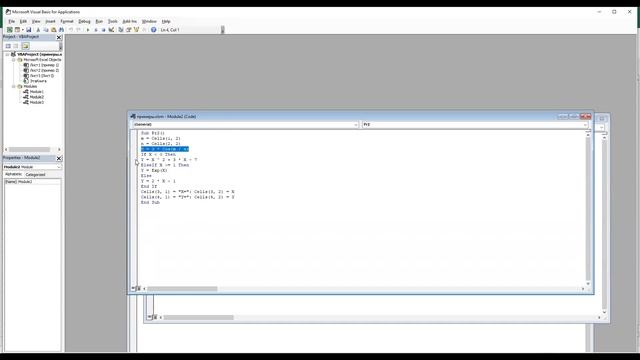The image size is (640, 360).
Task: Open the procedure dropdown in code window
Action: [585, 124]
